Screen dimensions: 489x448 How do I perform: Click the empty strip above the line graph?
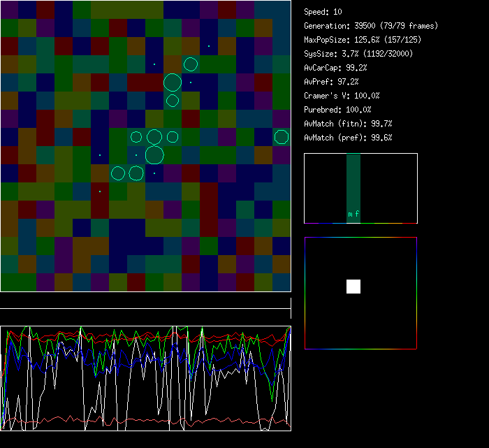(145, 301)
